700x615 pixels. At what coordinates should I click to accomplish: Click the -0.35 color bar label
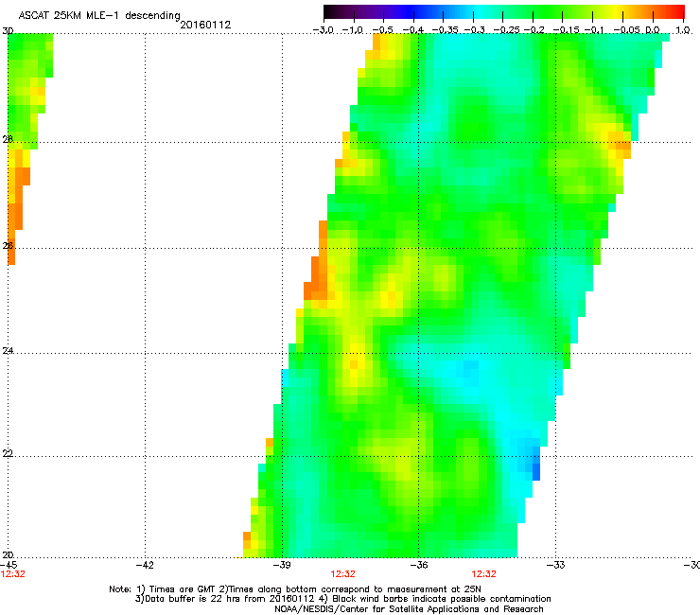click(445, 30)
